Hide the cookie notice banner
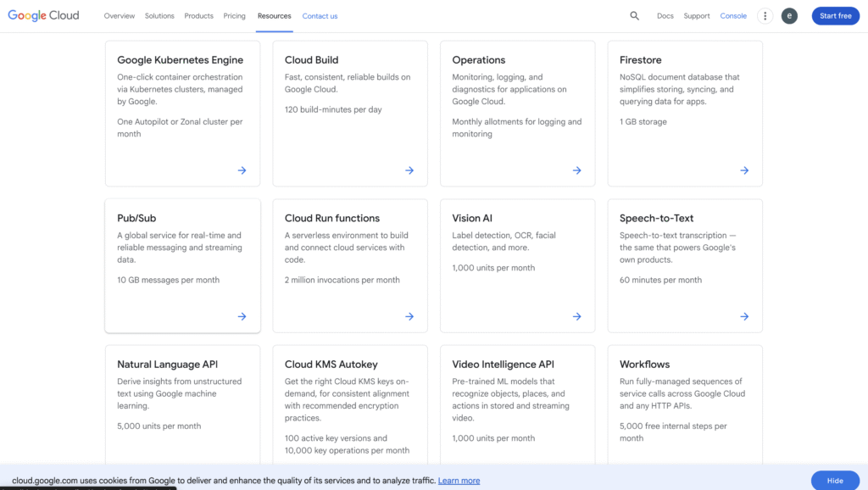 pos(834,481)
